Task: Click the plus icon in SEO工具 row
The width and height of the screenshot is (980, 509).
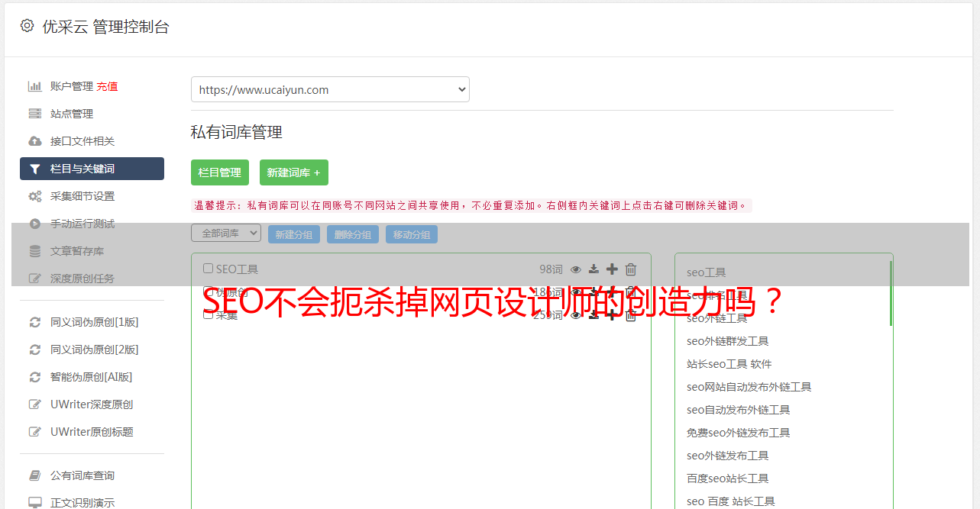Action: tap(612, 269)
